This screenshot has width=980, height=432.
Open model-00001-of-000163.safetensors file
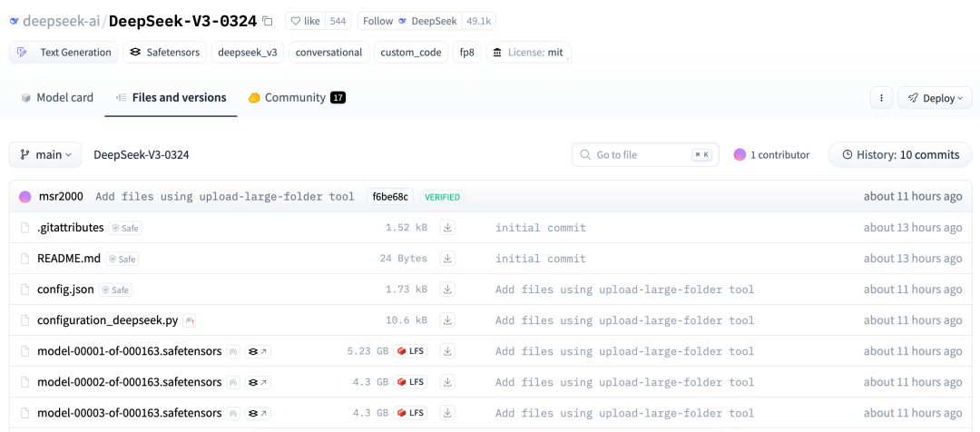point(130,351)
